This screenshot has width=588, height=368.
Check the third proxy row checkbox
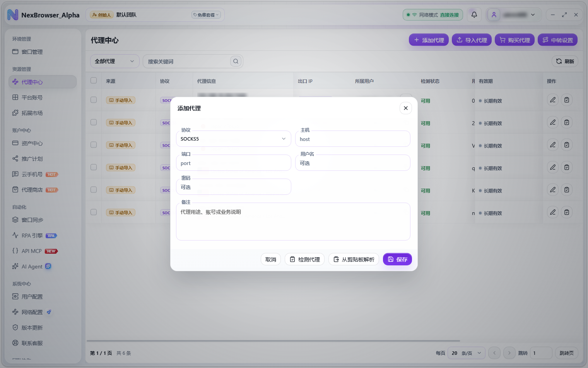[94, 145]
